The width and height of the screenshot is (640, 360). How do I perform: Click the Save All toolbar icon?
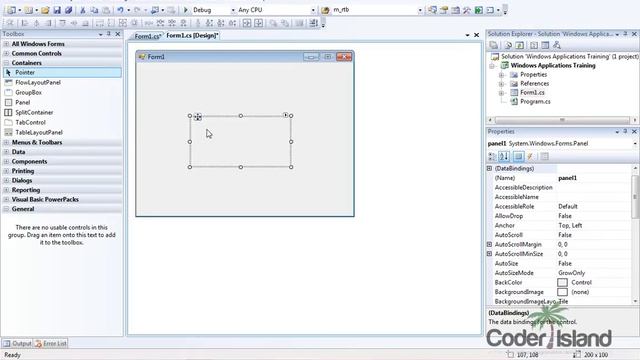pyautogui.click(x=68, y=10)
